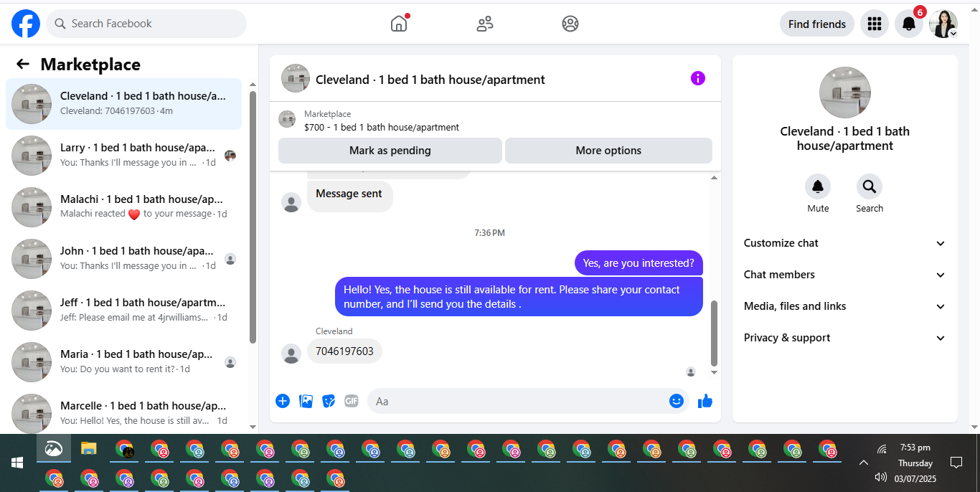Image resolution: width=980 pixels, height=492 pixels.
Task: Send a thumbs-up like
Action: tap(705, 401)
